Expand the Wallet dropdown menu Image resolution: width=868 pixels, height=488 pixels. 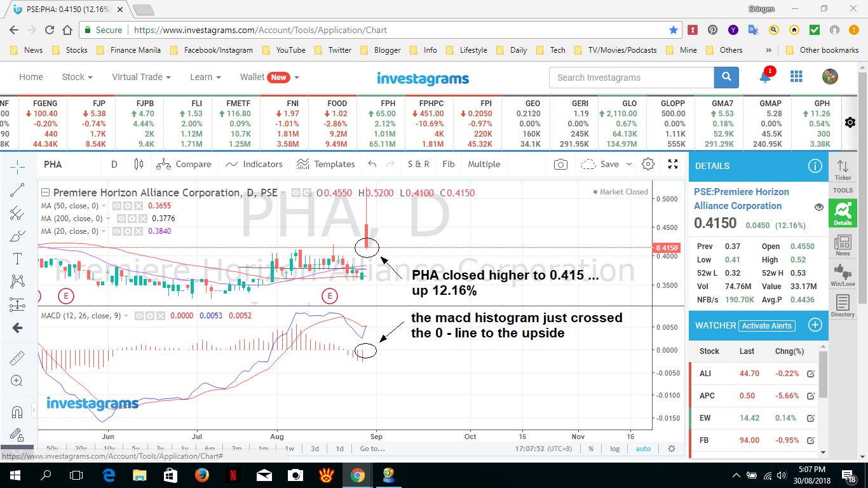tap(269, 77)
